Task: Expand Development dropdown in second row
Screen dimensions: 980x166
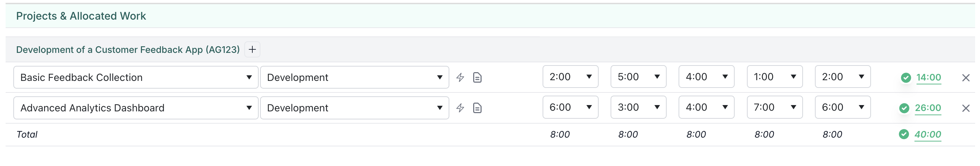Action: (355, 108)
